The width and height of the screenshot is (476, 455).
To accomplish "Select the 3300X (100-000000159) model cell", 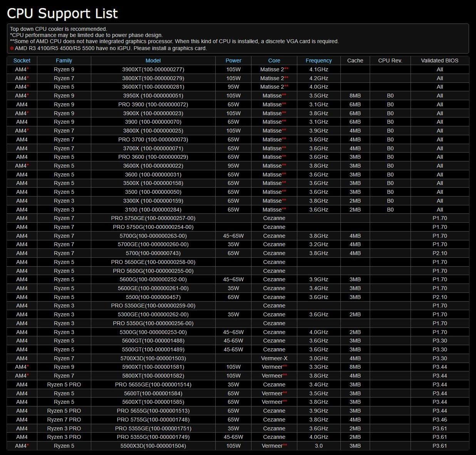I will [153, 201].
